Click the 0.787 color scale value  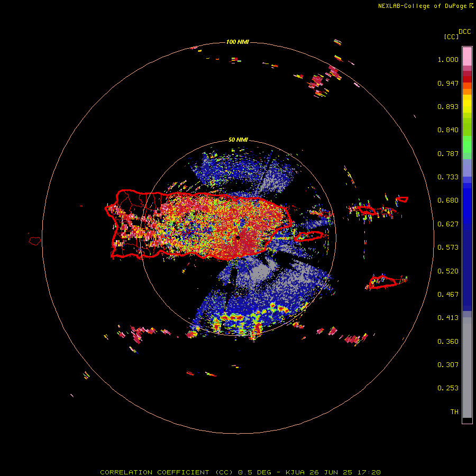[x=448, y=153]
